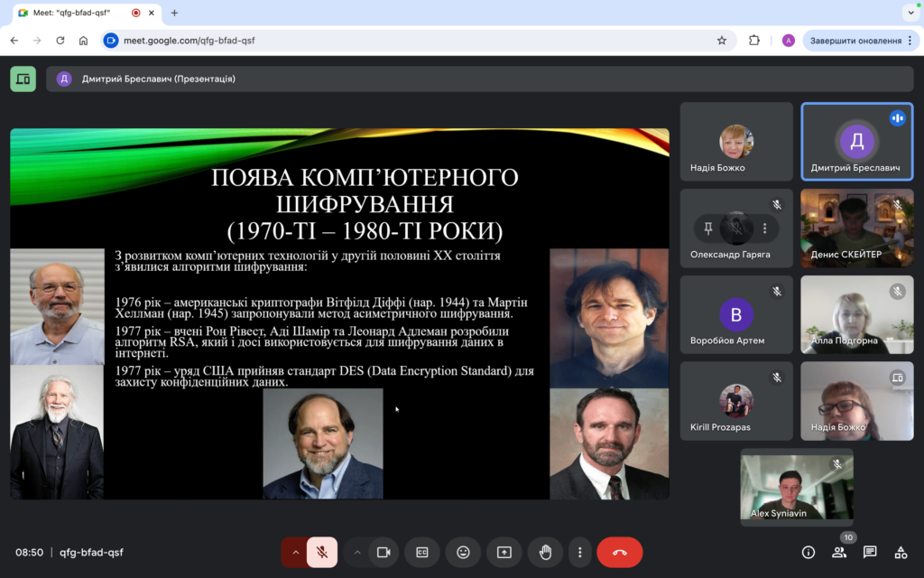The image size is (924, 578).
Task: Show the people participants panel
Action: click(x=838, y=552)
